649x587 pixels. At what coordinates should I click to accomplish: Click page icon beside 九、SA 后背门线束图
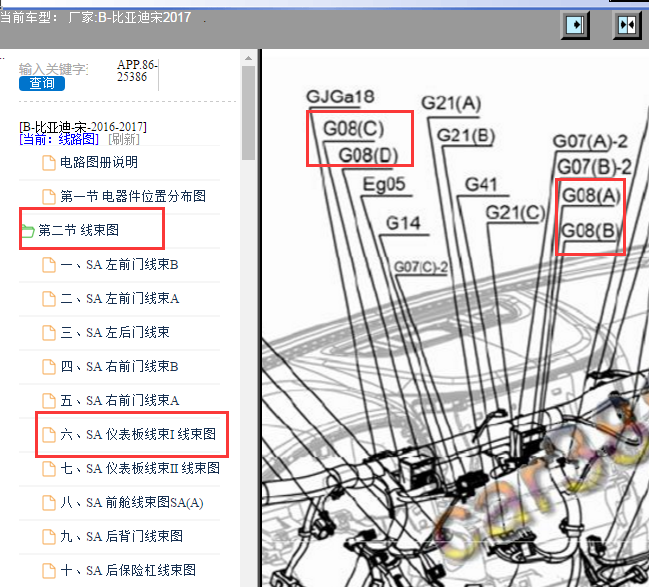pyautogui.click(x=49, y=536)
